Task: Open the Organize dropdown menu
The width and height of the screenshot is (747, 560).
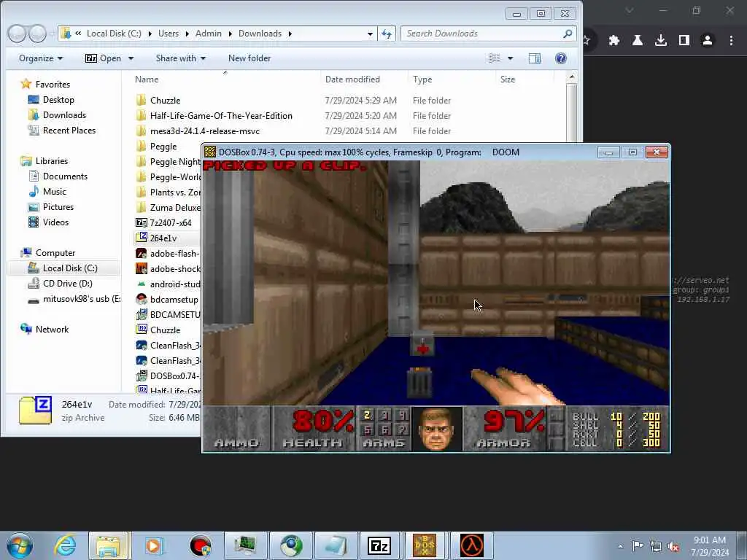Action: point(41,58)
